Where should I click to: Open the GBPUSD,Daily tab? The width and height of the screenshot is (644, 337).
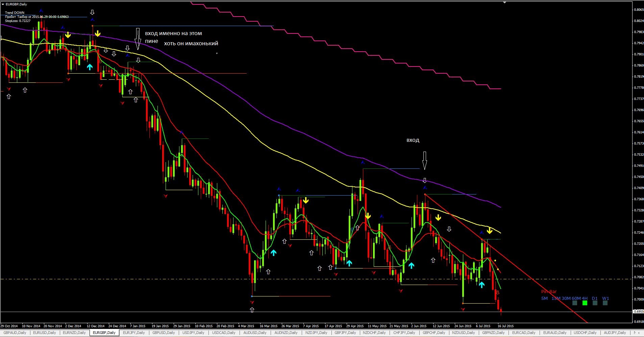point(164,333)
